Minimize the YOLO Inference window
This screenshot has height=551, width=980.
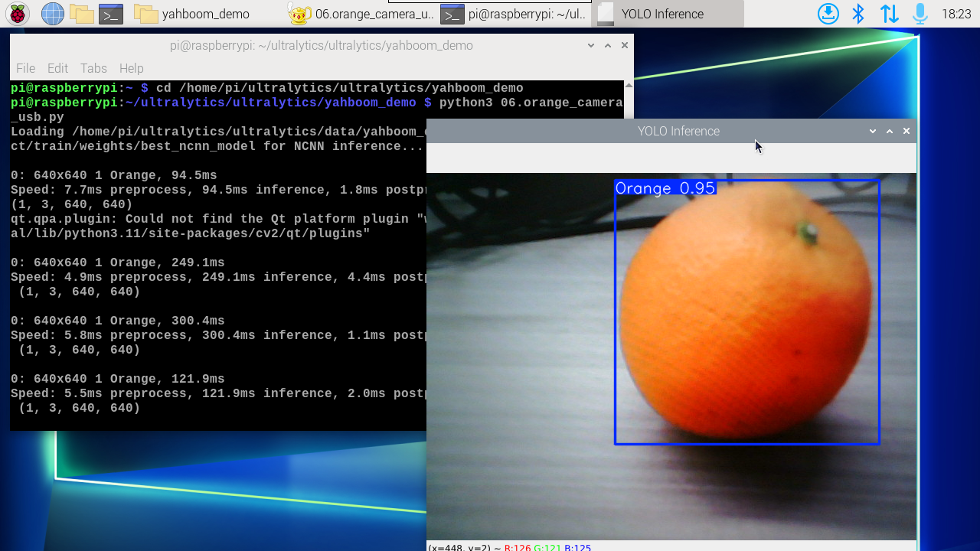873,132
